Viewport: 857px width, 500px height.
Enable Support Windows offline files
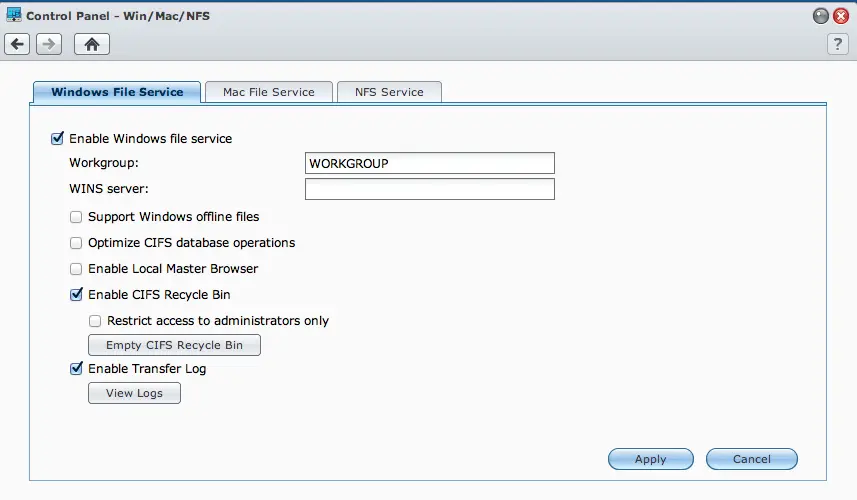pyautogui.click(x=76, y=217)
